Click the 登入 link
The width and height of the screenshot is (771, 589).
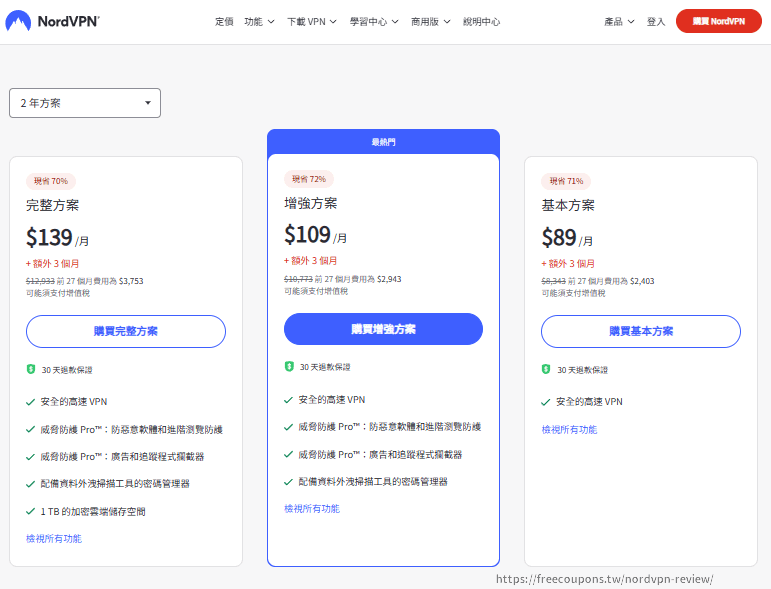[x=655, y=22]
